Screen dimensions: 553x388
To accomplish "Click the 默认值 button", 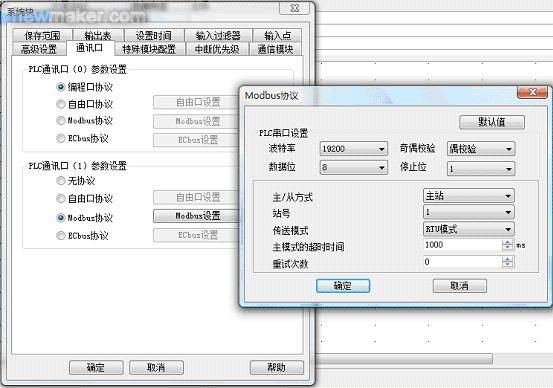I will 492,122.
